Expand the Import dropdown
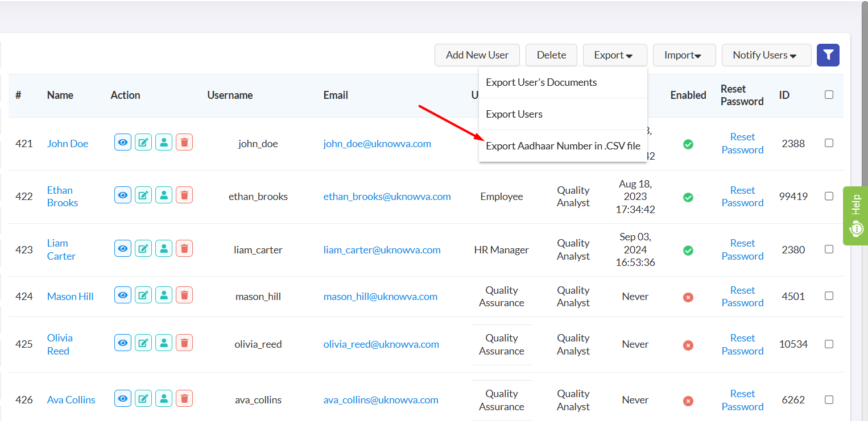The height and width of the screenshot is (421, 868). (684, 55)
